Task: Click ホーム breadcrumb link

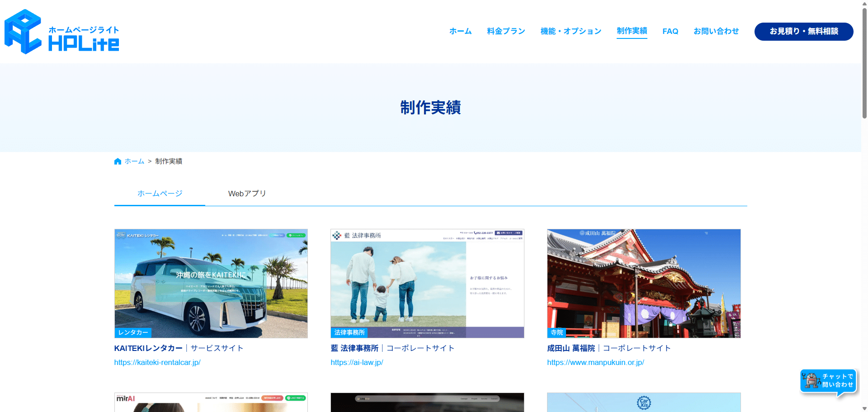Action: pyautogui.click(x=134, y=161)
